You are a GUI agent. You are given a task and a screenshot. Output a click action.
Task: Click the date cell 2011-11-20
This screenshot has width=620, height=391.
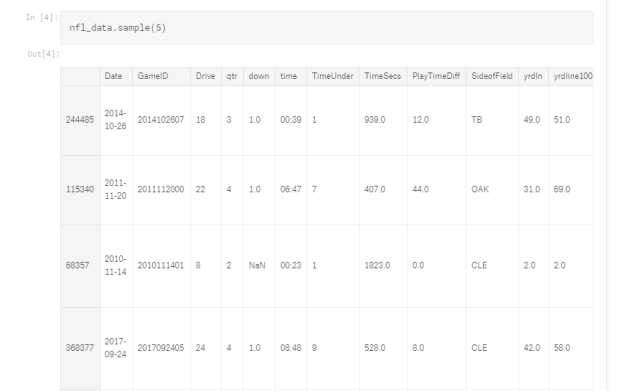pos(115,189)
